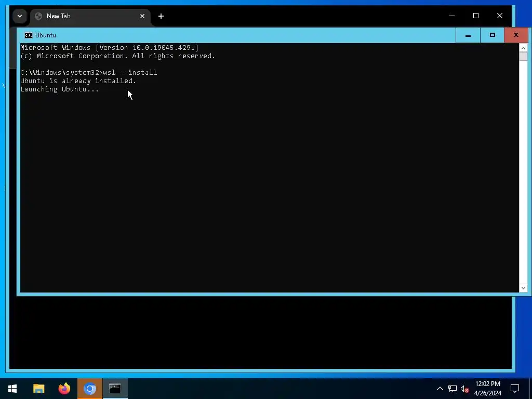Open the clock showing 12:02 PM
532x399 pixels.
(x=487, y=389)
